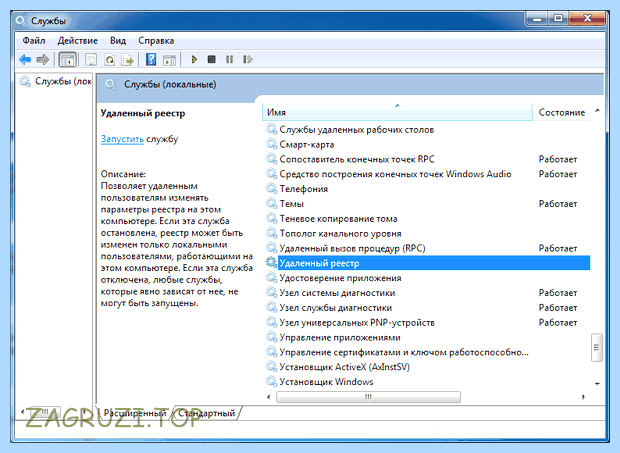Click gear icon next to Управление приложениями
This screenshot has width=620, height=453.
tap(271, 337)
